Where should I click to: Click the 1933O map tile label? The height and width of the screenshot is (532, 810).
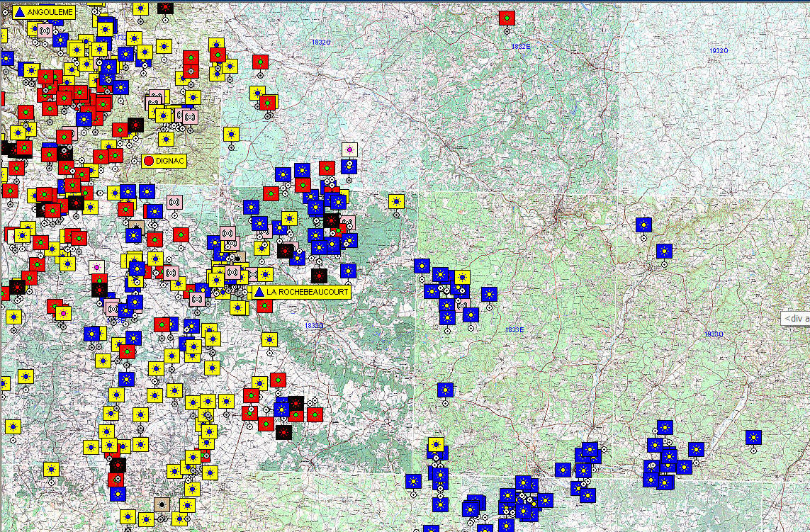[713, 334]
